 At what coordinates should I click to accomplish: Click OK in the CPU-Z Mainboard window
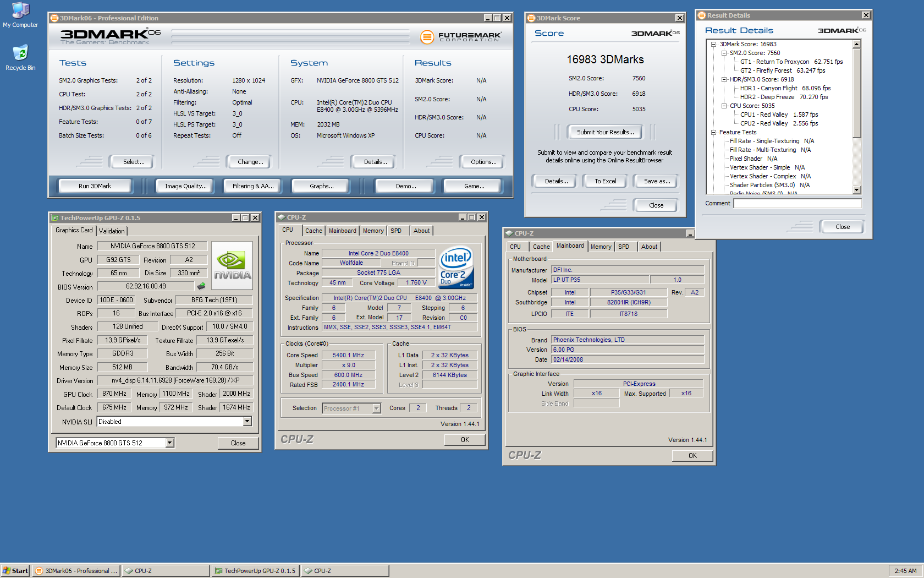[692, 456]
